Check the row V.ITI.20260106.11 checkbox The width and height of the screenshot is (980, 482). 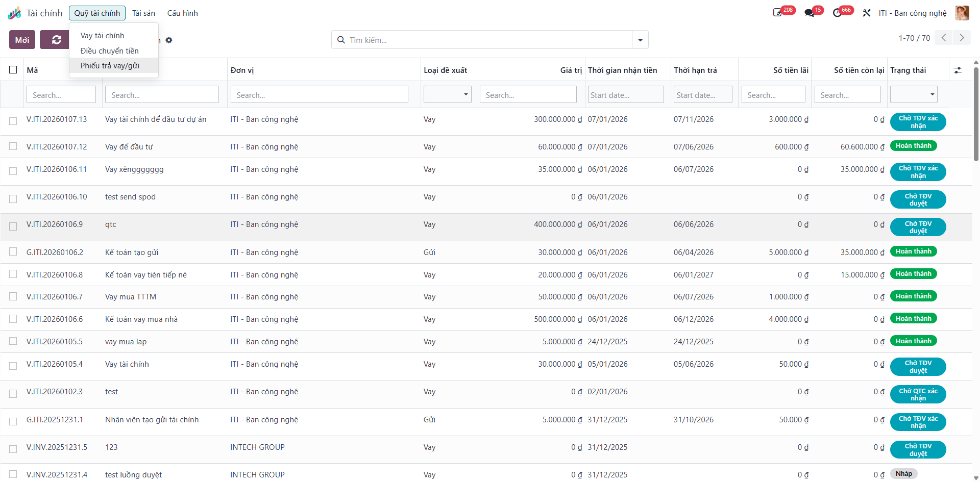pyautogui.click(x=13, y=171)
